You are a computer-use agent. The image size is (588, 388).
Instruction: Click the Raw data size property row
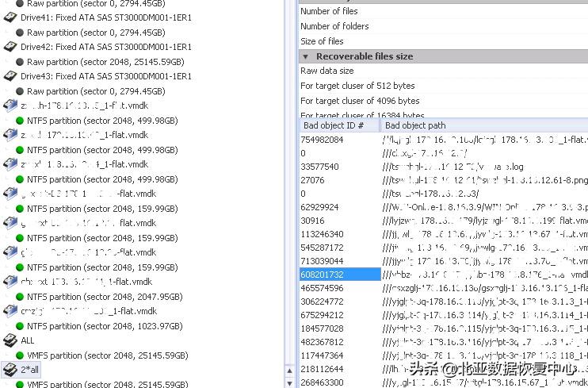click(326, 71)
